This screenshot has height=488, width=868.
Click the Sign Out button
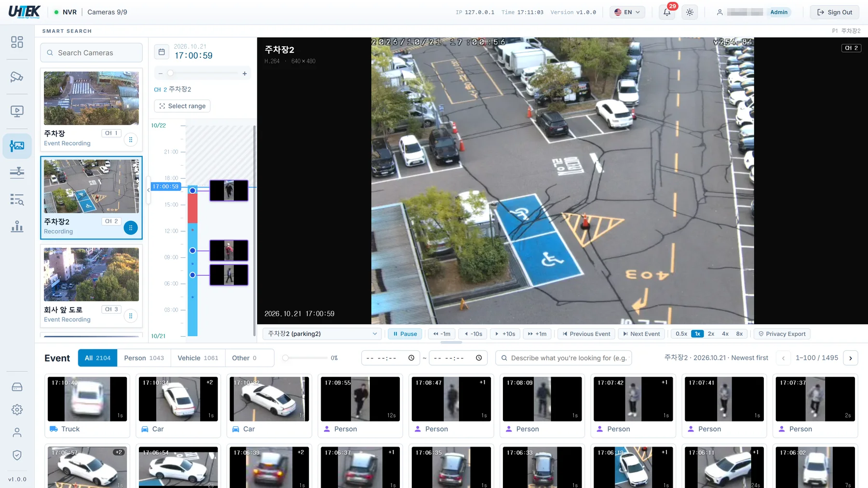tap(834, 12)
